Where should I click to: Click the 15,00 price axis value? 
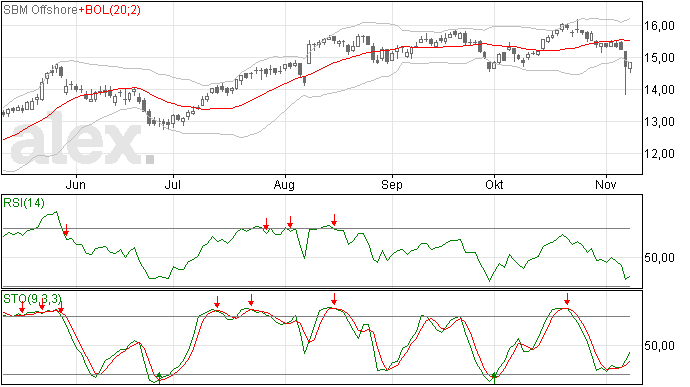coord(659,58)
